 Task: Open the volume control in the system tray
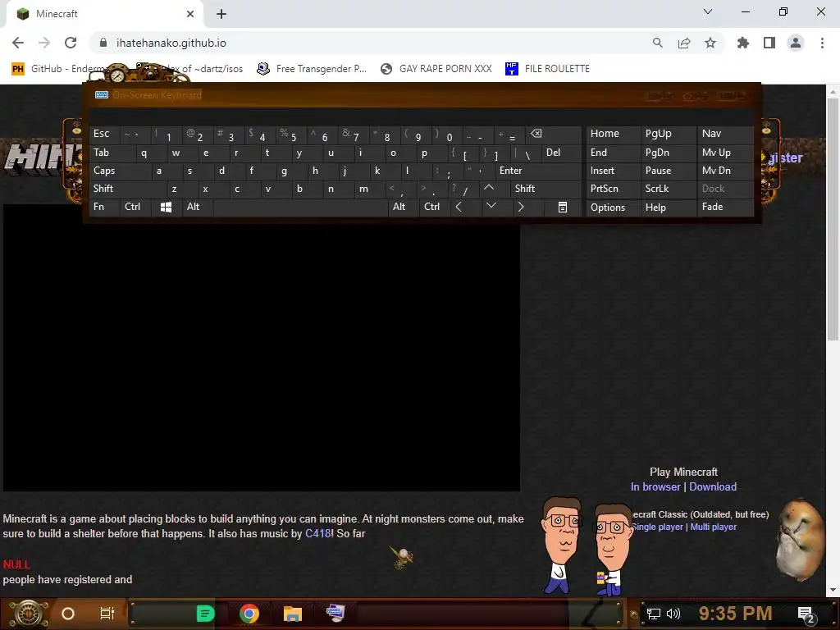click(x=673, y=614)
